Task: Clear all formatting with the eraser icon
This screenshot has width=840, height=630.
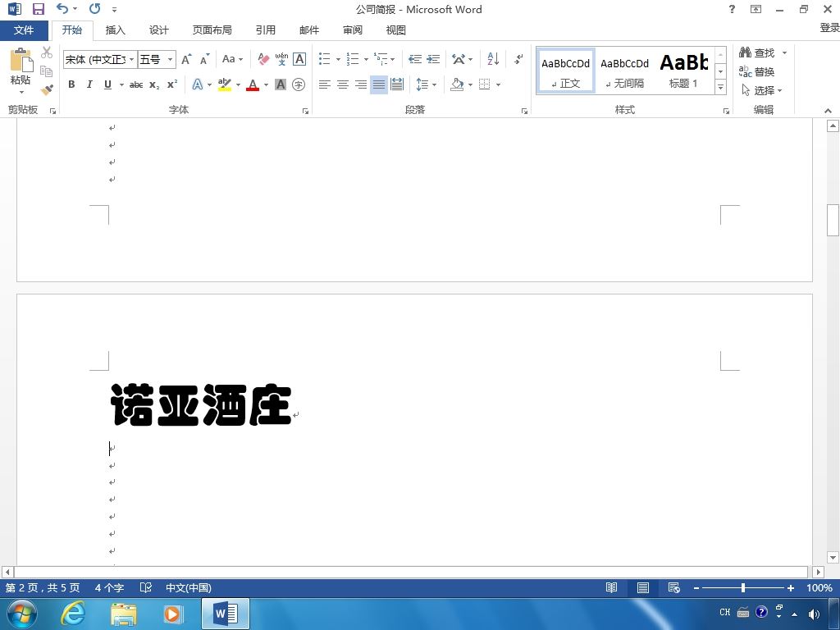Action: tap(263, 59)
